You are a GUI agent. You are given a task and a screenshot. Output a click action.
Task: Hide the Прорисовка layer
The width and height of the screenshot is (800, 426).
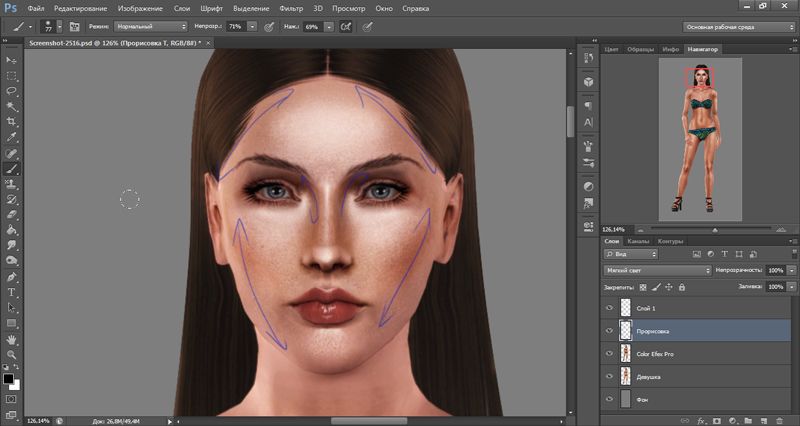609,331
